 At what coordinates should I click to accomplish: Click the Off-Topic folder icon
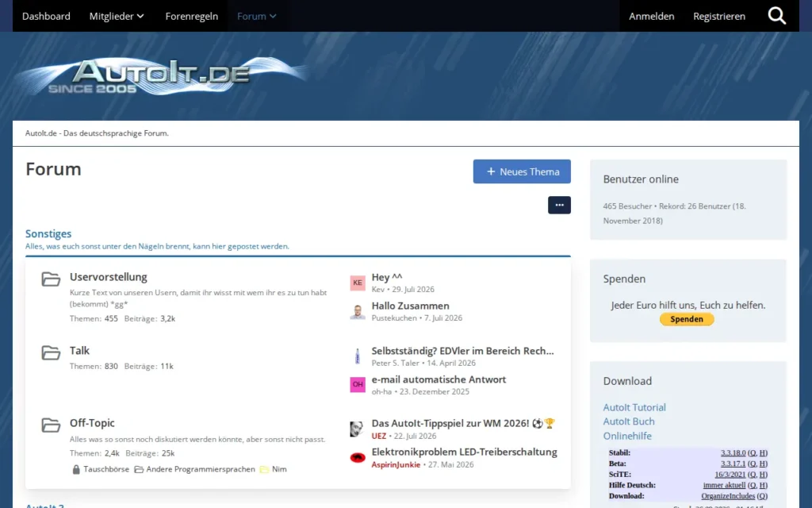pos(51,425)
